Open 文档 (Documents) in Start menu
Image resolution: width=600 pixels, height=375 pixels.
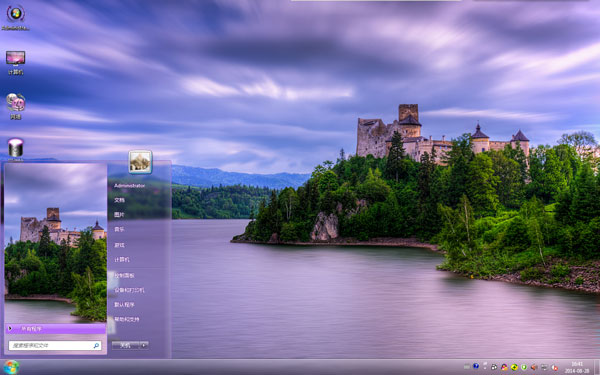click(119, 200)
